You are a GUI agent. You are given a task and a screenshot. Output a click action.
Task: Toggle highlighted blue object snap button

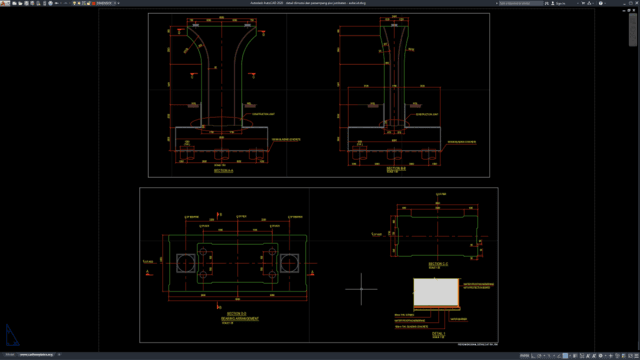pyautogui.click(x=565, y=356)
